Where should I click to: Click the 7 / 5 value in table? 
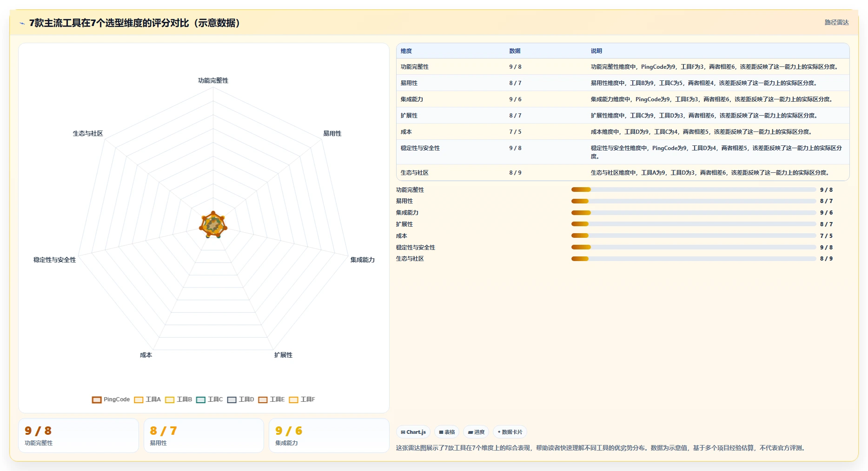(515, 132)
